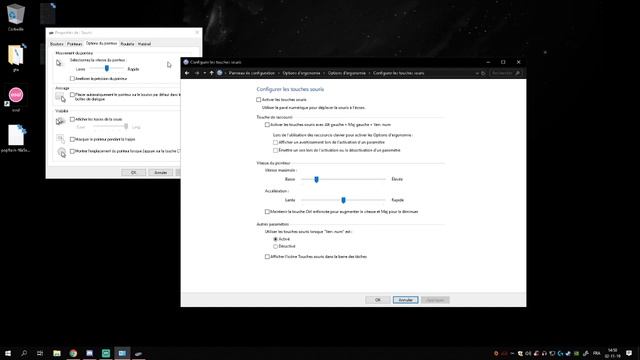
Task: Click the Accélération slider handle
Action: 343,200
